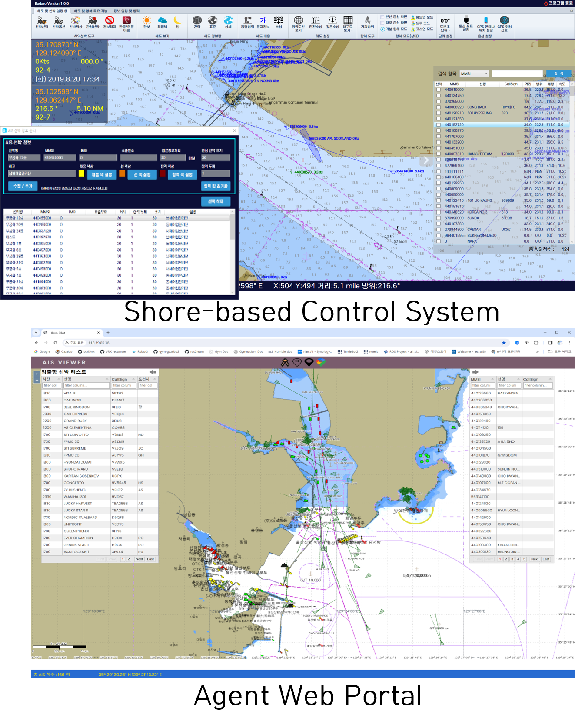Open the 경보 설정 및 항적 tab
The width and height of the screenshot is (575, 728).
[x=126, y=11]
